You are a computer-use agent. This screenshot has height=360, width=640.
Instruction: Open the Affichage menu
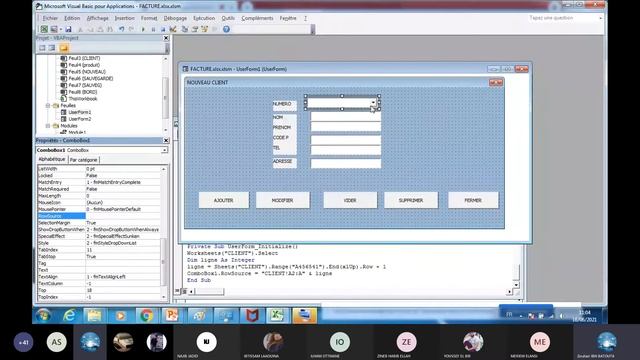pos(98,18)
